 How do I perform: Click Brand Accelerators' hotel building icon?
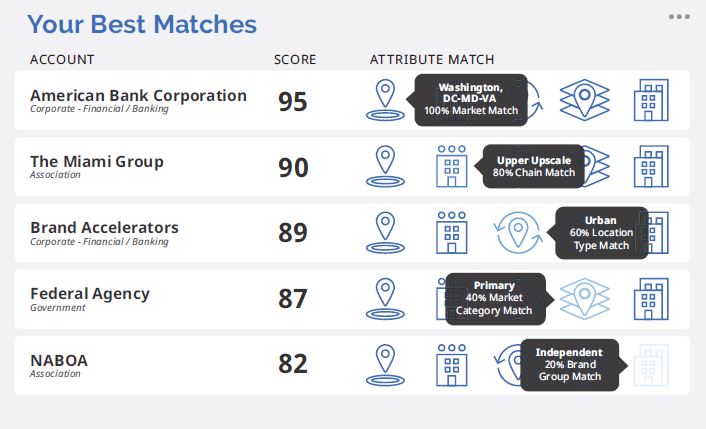point(452,233)
